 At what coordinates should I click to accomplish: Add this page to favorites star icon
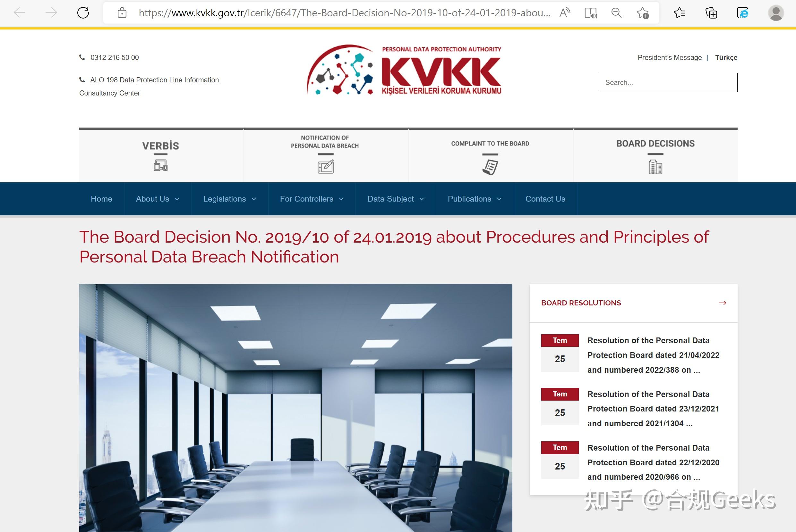[642, 13]
